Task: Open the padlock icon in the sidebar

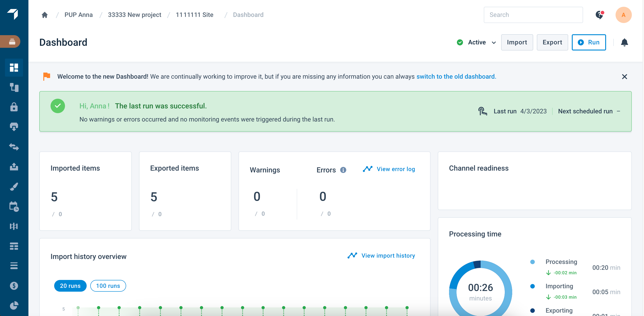Action: (x=14, y=107)
